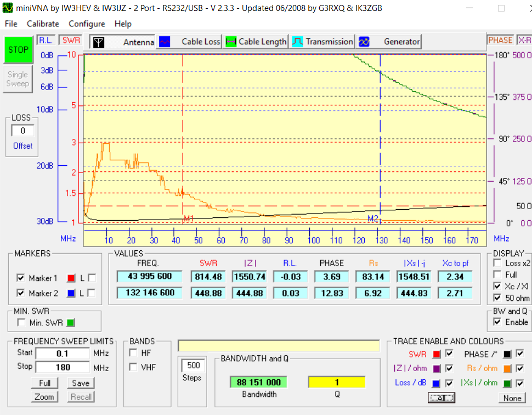Open the Configure menu
The height and width of the screenshot is (415, 532).
pos(87,24)
